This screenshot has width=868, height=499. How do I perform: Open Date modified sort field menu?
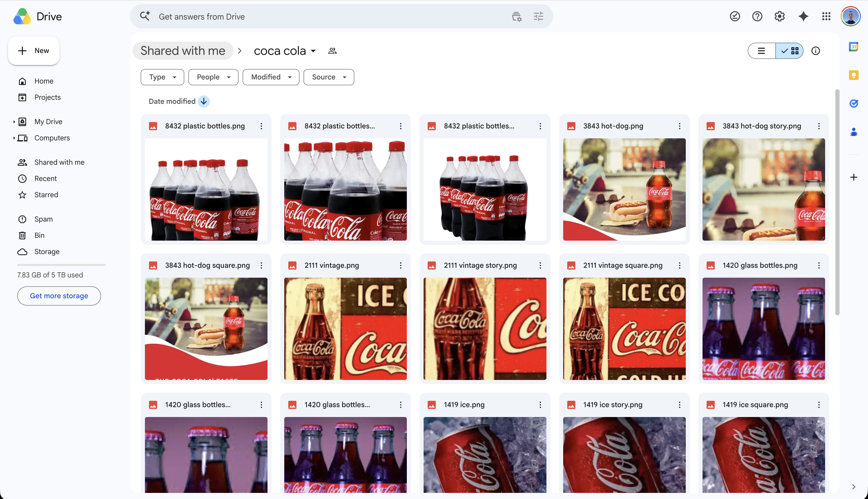tap(172, 102)
